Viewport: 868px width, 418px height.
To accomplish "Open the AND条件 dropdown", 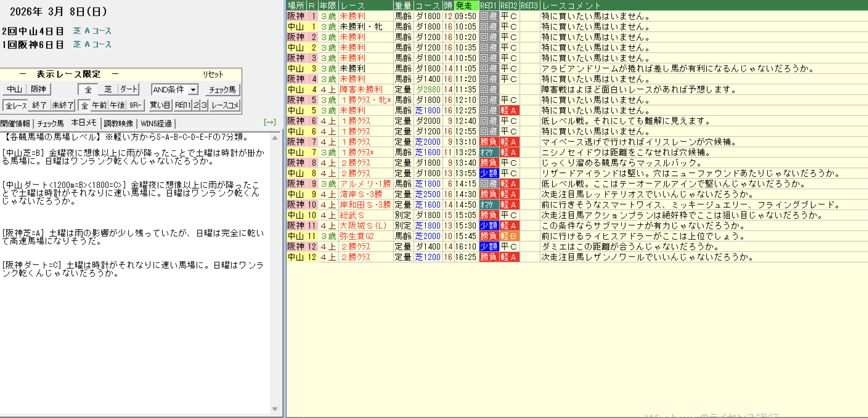I will [193, 89].
